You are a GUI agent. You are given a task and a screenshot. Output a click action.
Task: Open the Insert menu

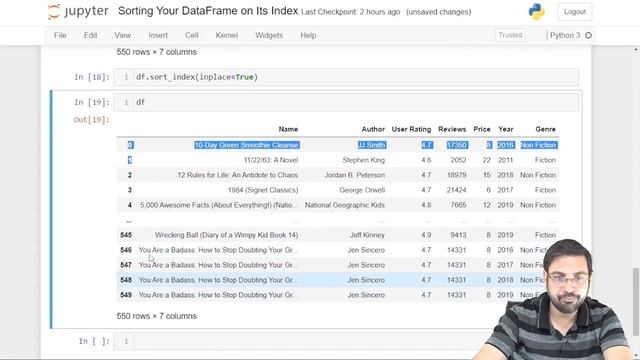(158, 36)
